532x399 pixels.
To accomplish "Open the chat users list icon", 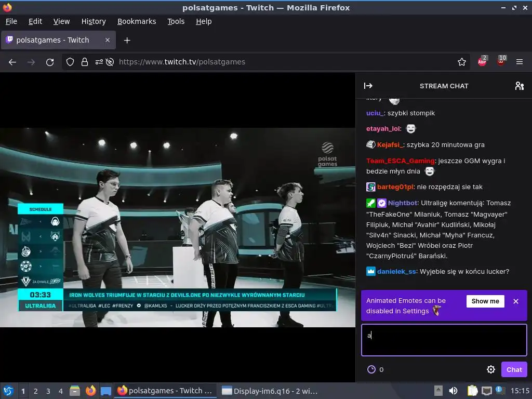I will pyautogui.click(x=519, y=86).
